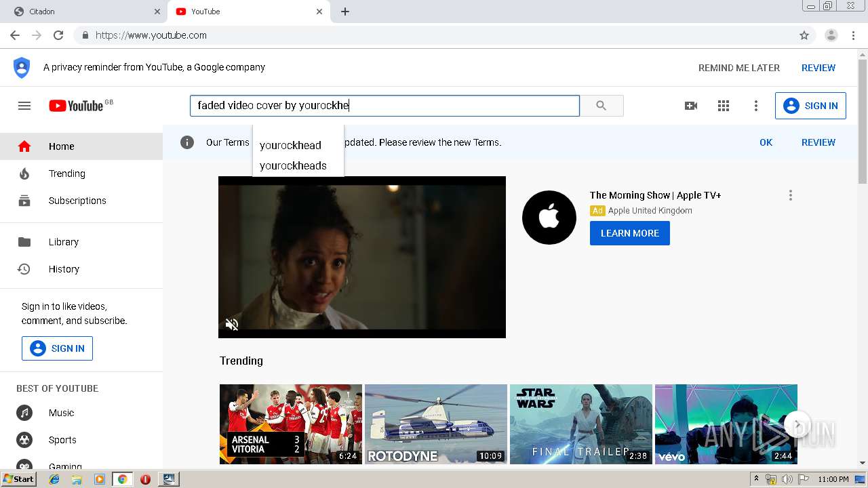Viewport: 868px width, 488px height.
Task: Reload the page
Action: pyautogui.click(x=58, y=35)
